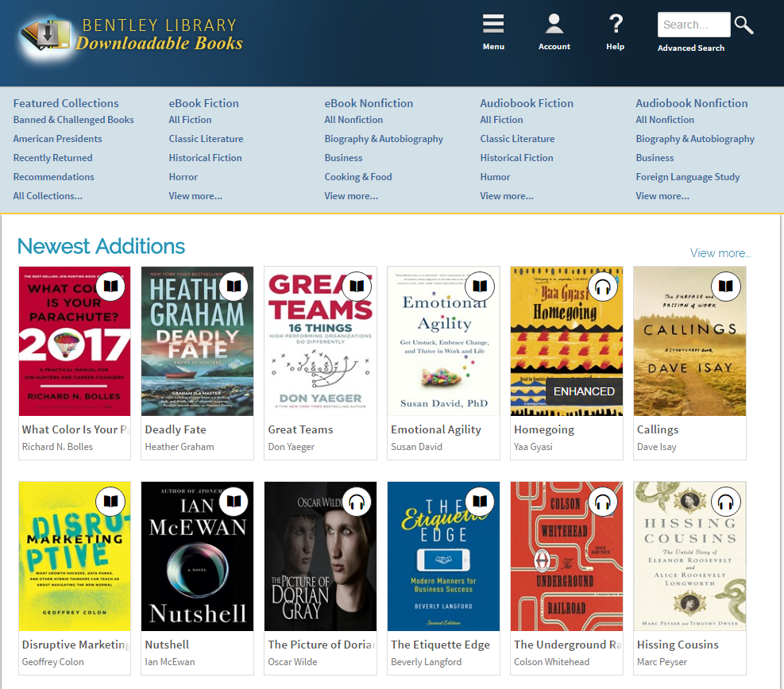This screenshot has height=689, width=784.
Task: Click the magnifying glass search icon
Action: (743, 25)
